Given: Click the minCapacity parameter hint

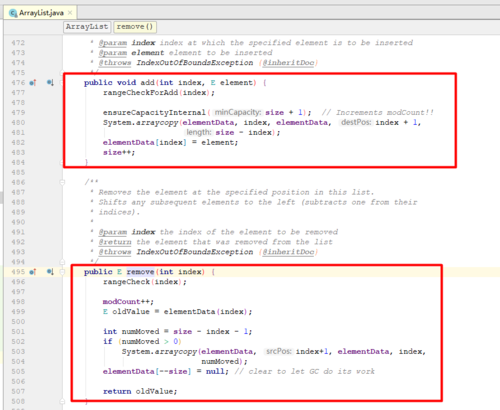Looking at the screenshot, I should pyautogui.click(x=237, y=112).
